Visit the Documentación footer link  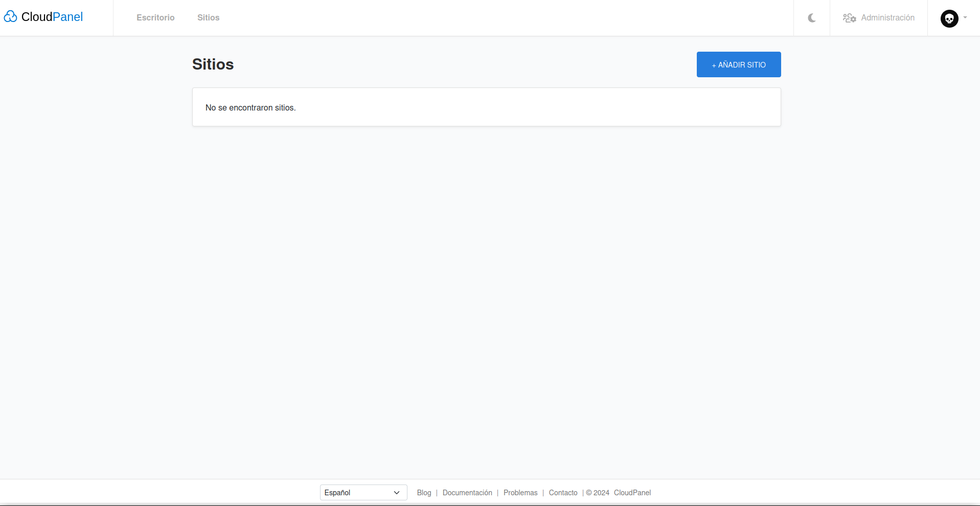coord(467,493)
